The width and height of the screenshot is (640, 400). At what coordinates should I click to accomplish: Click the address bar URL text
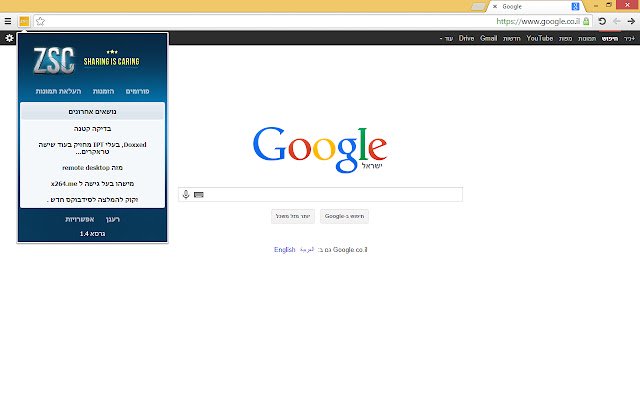tap(538, 21)
